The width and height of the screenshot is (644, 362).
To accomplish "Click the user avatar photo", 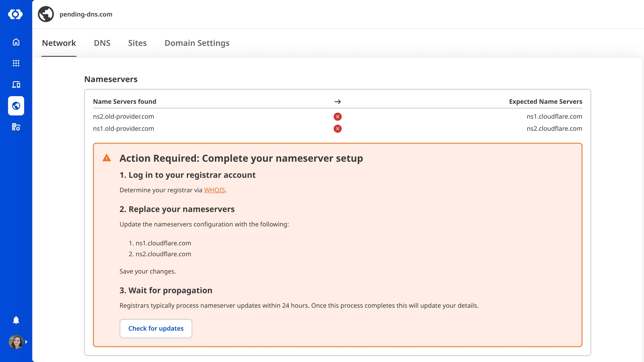I will tap(16, 342).
